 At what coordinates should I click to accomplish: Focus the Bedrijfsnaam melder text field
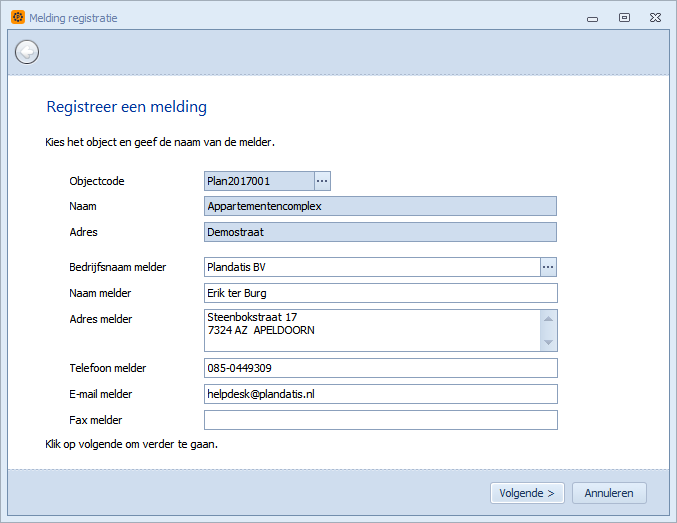(372, 267)
